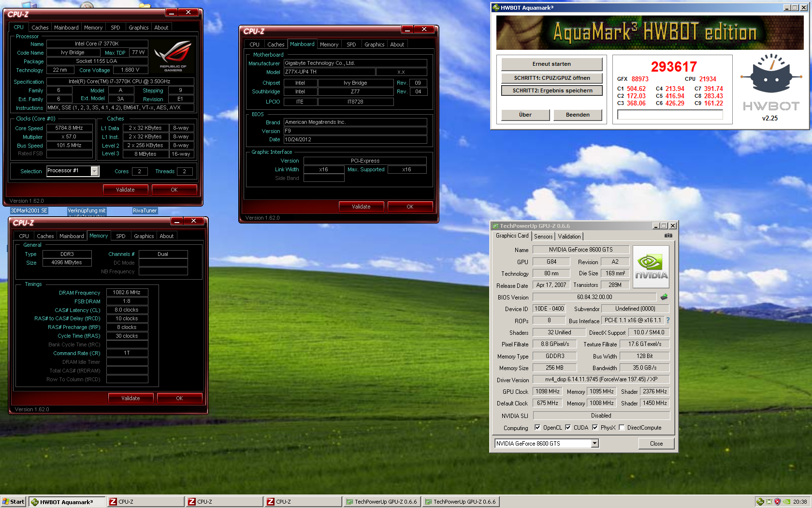Open the NVIDIA GeForce 8600 GTS card dropdown
Viewport: 812px width, 508px height.
tap(595, 443)
